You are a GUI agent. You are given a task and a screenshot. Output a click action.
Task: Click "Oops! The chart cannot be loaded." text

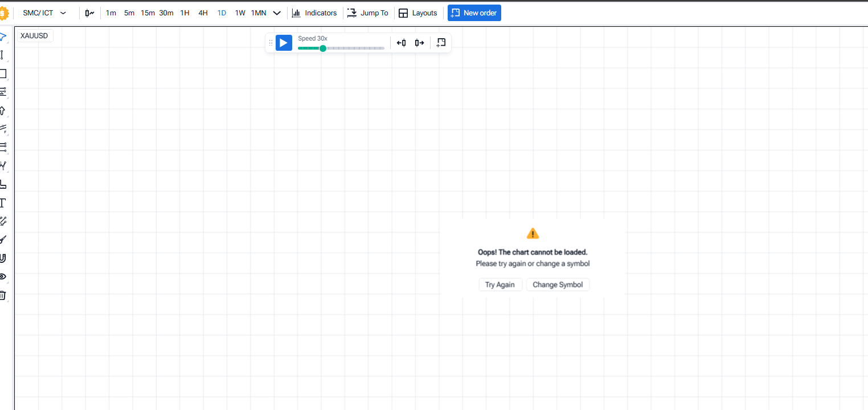533,252
